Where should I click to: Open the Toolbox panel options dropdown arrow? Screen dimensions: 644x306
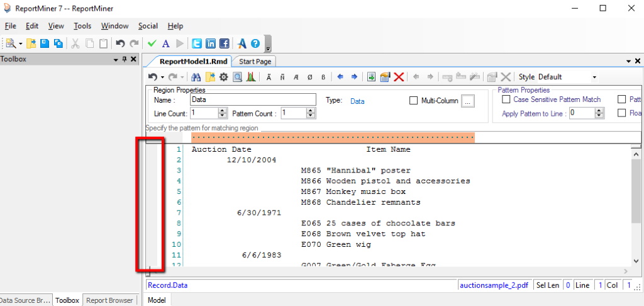[116, 59]
